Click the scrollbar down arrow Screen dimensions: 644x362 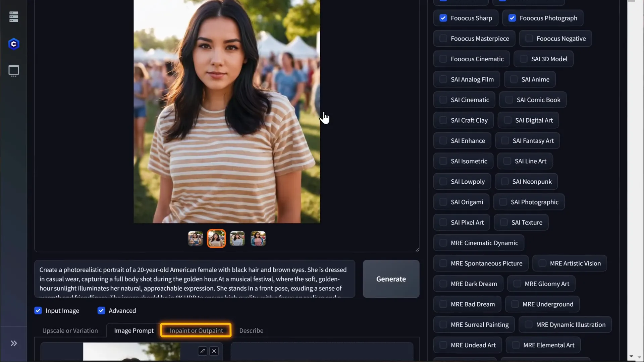point(631,357)
